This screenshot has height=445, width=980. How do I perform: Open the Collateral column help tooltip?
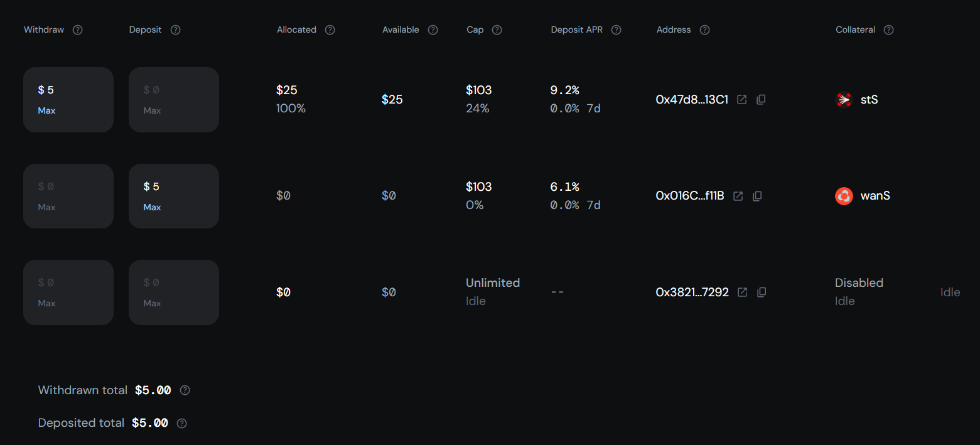888,29
